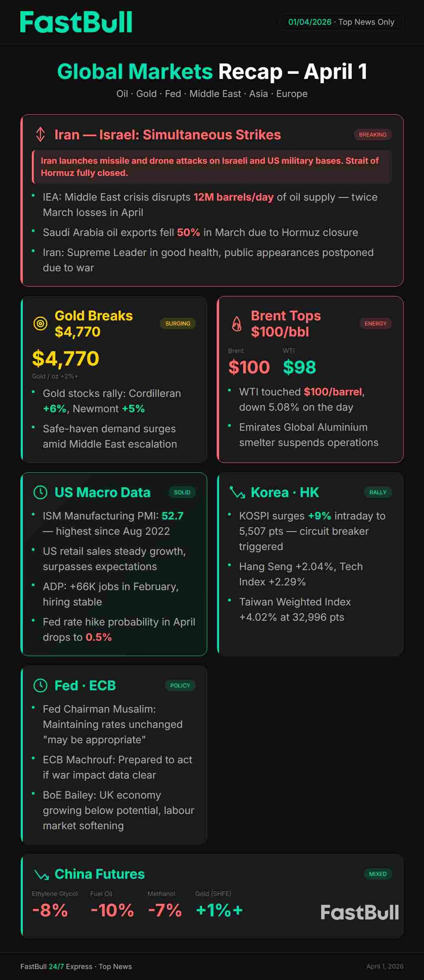Click the gold target icon
Image resolution: width=424 pixels, height=980 pixels.
(40, 324)
